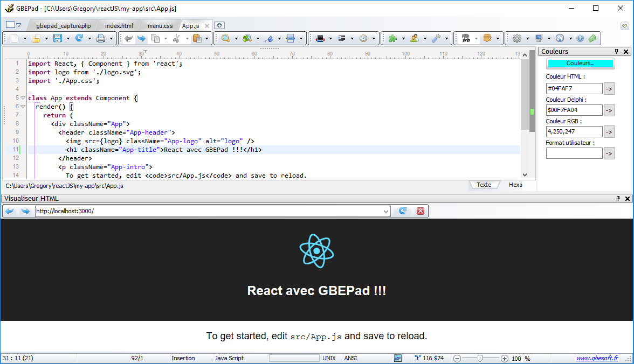This screenshot has height=364, width=634.
Task: Click the Format utilisateur input field
Action: coord(574,153)
